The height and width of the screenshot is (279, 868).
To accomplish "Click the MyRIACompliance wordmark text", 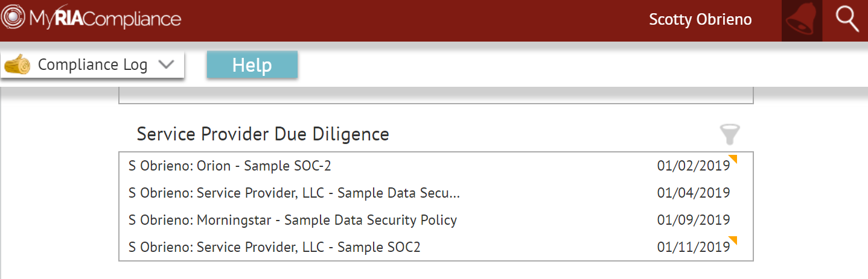I will pos(104,19).
